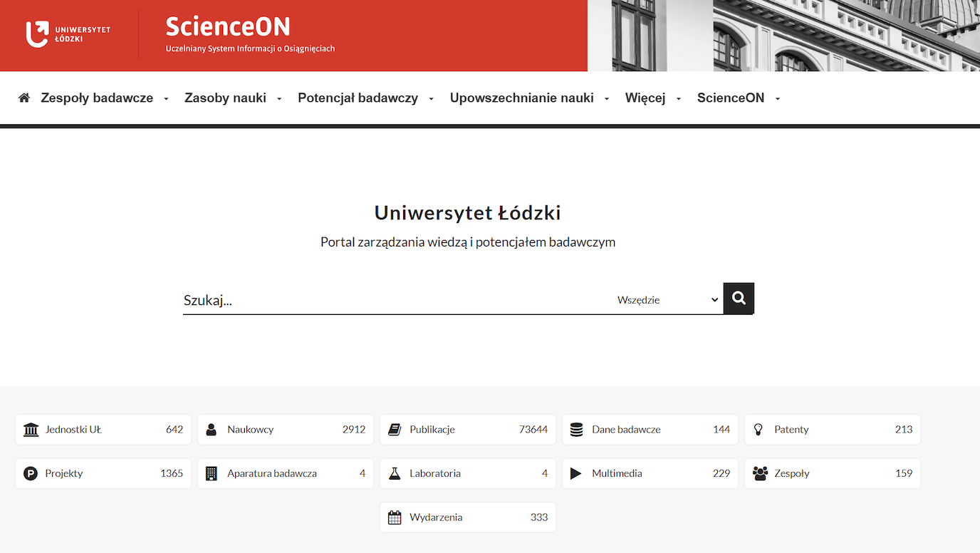The width and height of the screenshot is (980, 553).
Task: Click the ScienceON header title
Action: (x=228, y=27)
